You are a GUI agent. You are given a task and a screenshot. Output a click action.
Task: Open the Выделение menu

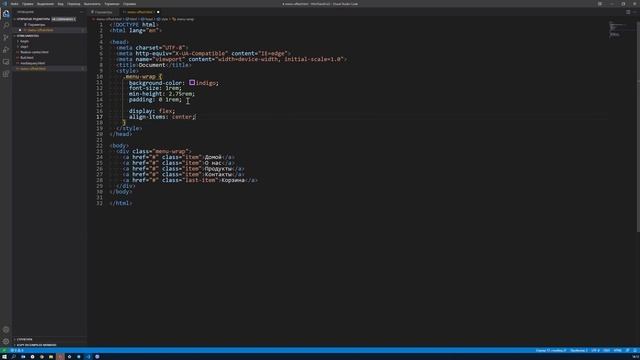point(45,4)
